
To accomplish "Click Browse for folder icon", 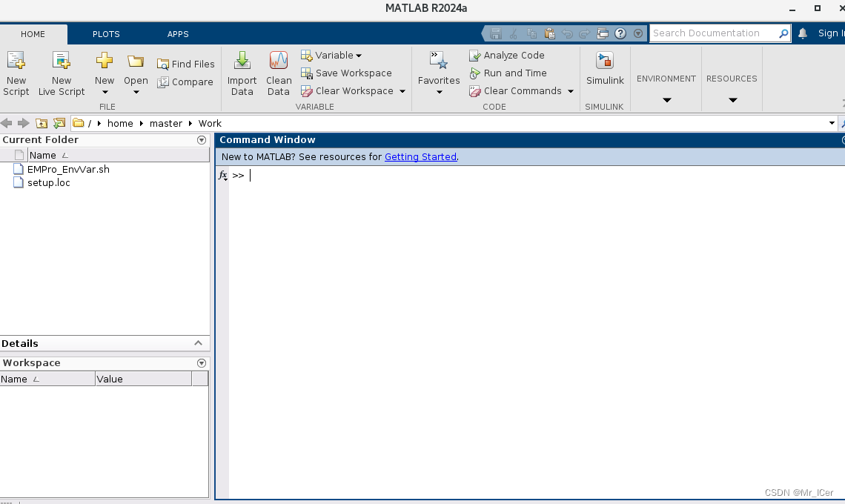I will coord(59,124).
